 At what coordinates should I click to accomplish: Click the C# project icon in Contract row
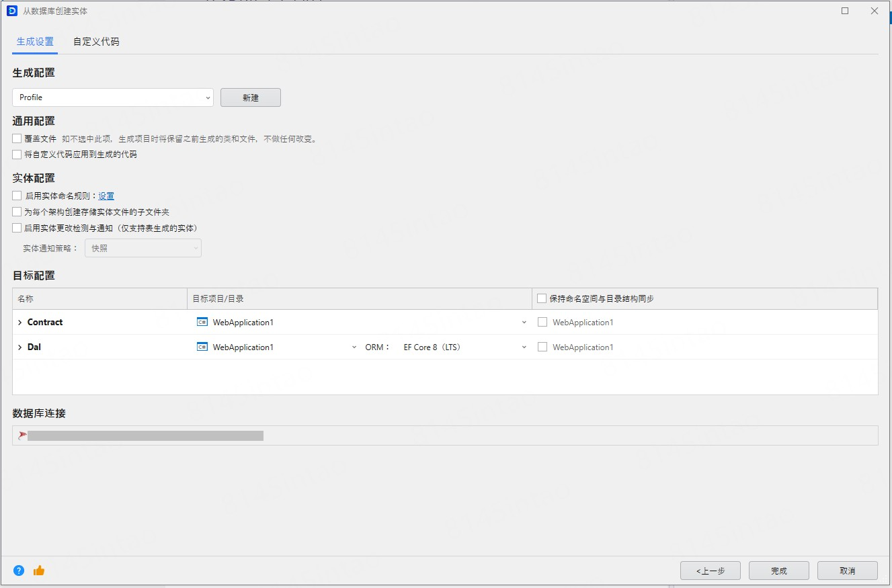point(202,323)
